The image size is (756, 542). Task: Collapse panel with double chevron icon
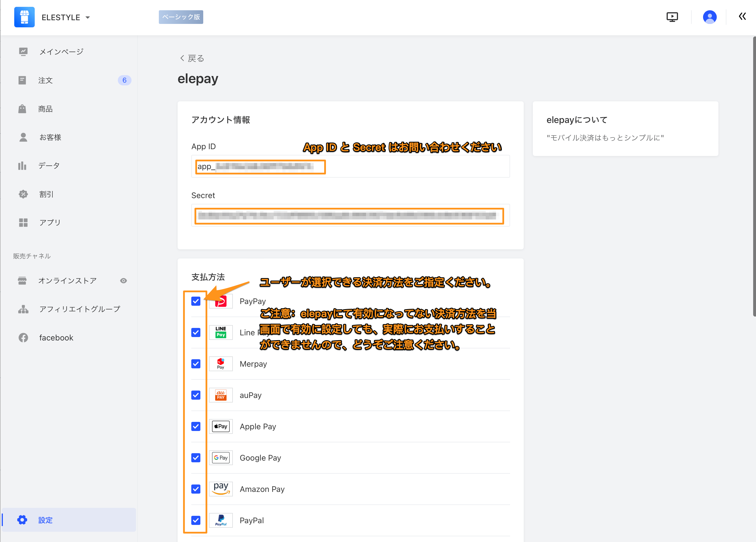742,16
